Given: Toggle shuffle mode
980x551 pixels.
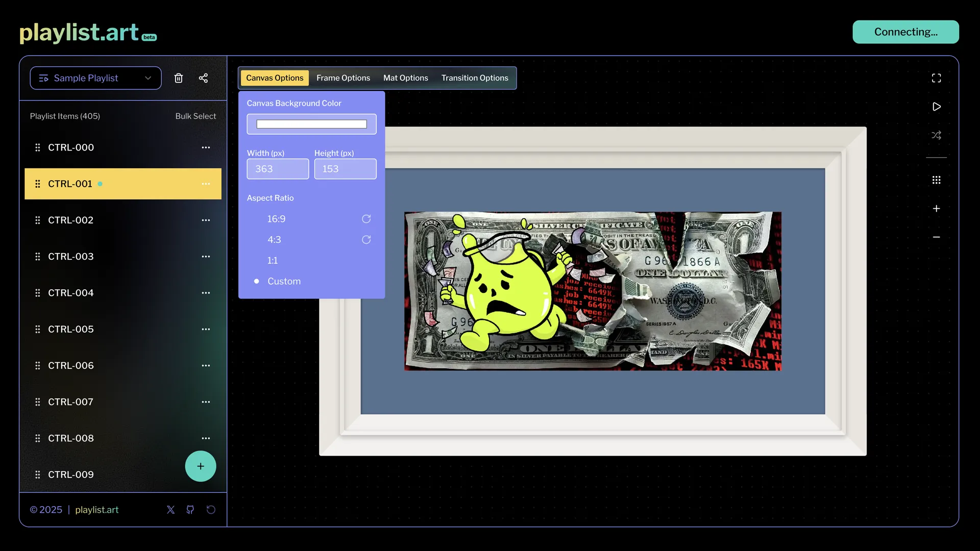Looking at the screenshot, I should pyautogui.click(x=936, y=135).
